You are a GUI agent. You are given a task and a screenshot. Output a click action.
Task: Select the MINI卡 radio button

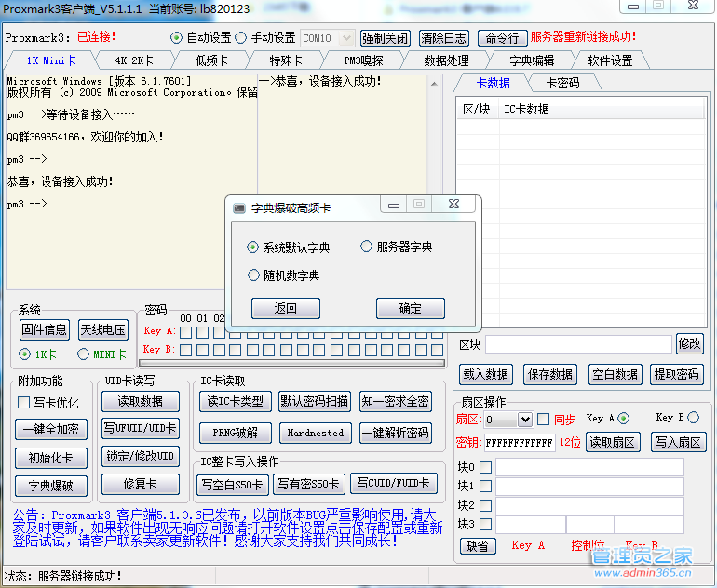tap(83, 354)
